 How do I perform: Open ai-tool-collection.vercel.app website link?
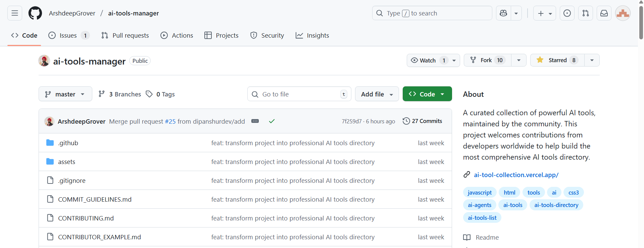click(516, 175)
